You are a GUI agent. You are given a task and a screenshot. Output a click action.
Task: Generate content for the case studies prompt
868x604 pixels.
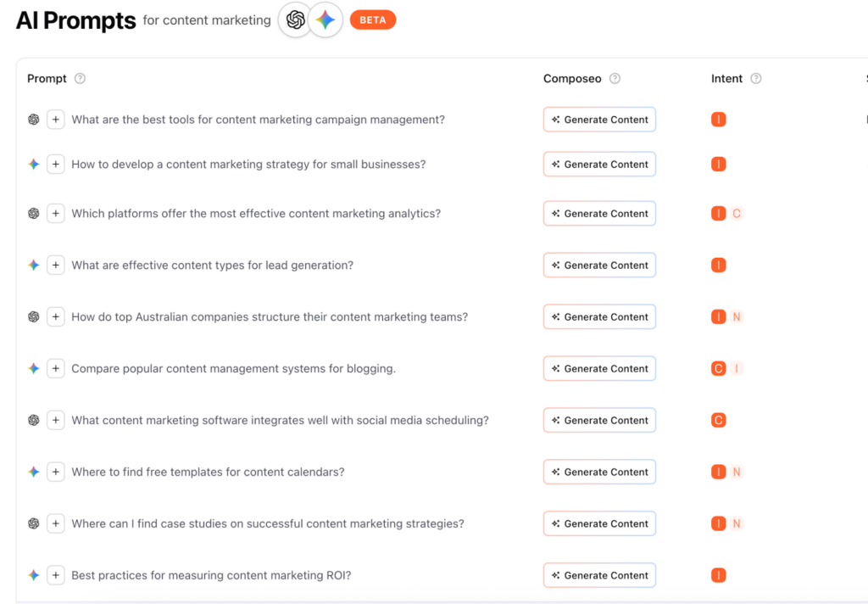599,523
